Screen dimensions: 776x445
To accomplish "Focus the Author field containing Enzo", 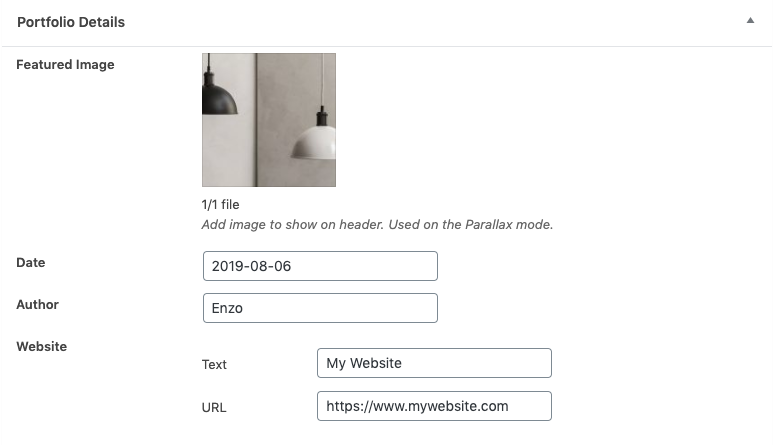I will (320, 308).
